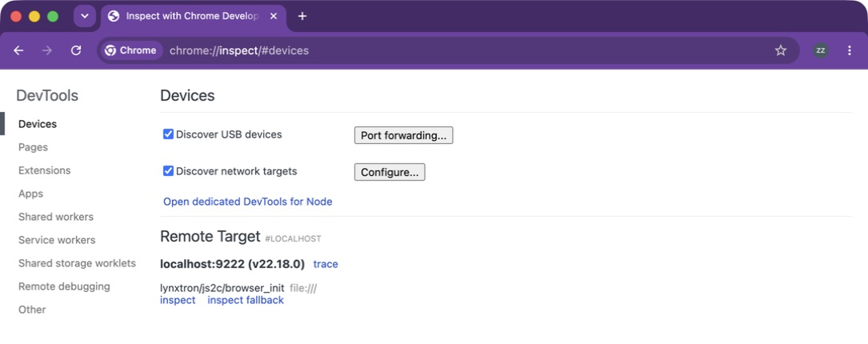This screenshot has width=868, height=344.
Task: Open the tab search dropdown arrow
Action: 85,16
